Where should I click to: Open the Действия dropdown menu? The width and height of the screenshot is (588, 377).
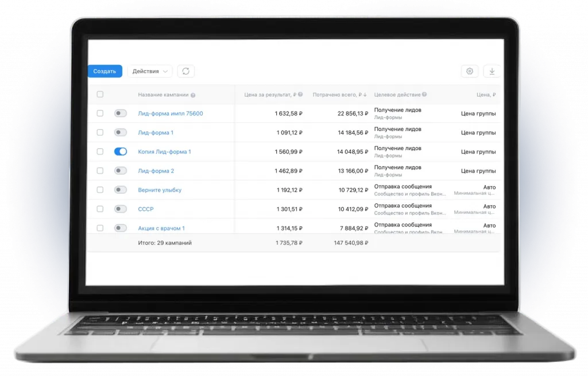click(150, 71)
